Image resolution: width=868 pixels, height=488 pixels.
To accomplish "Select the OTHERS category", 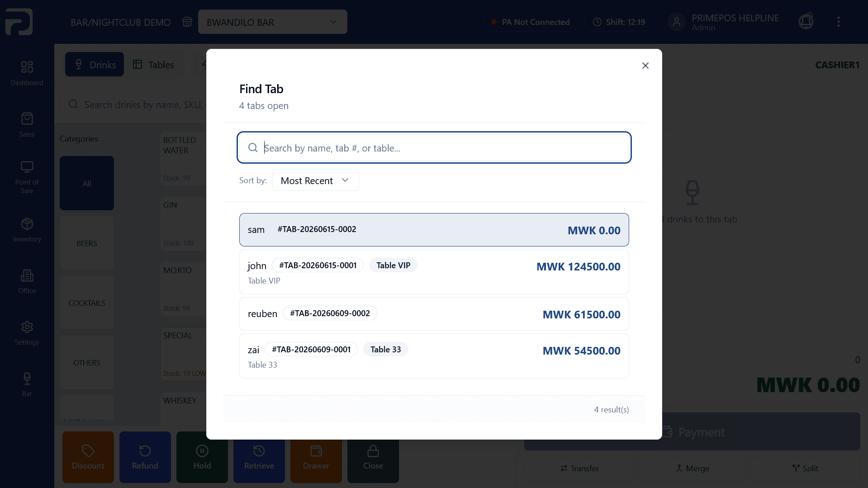I will coord(86,362).
